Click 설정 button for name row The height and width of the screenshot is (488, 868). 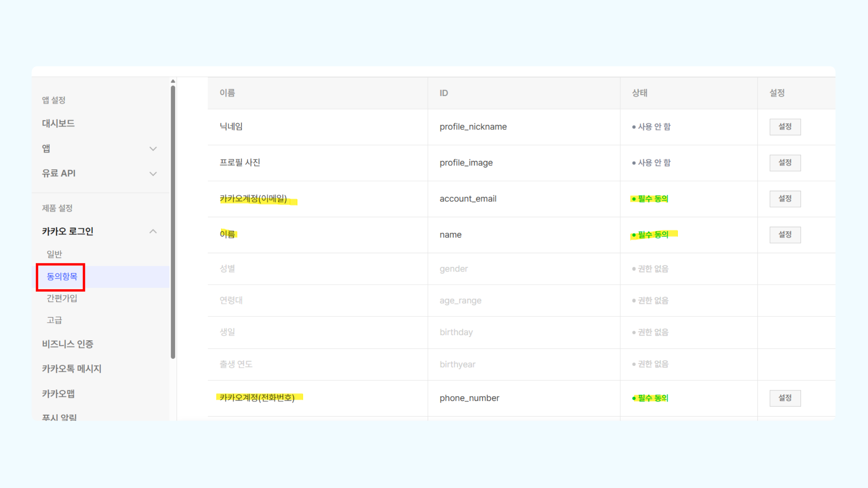pyautogui.click(x=785, y=235)
